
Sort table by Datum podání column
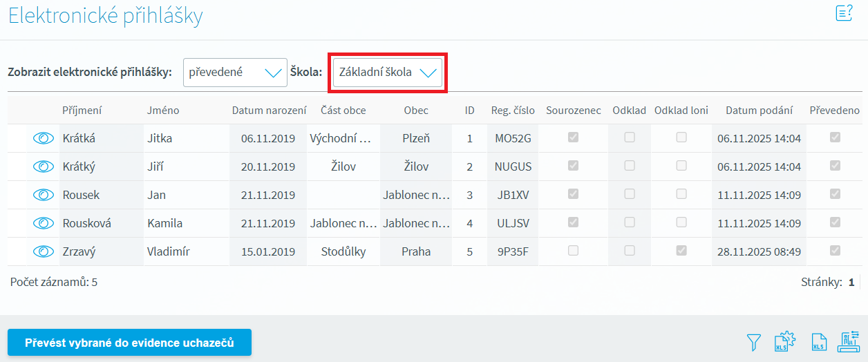click(759, 111)
